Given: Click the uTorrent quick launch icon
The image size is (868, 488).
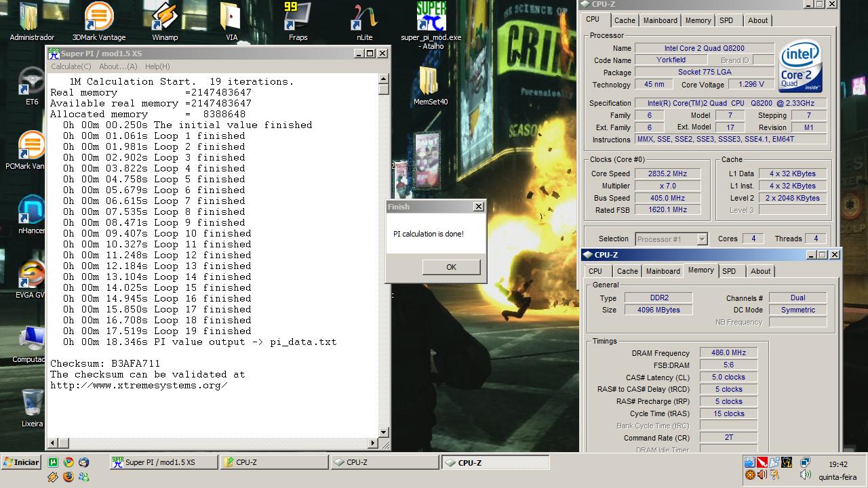Looking at the screenshot, I should tap(53, 462).
